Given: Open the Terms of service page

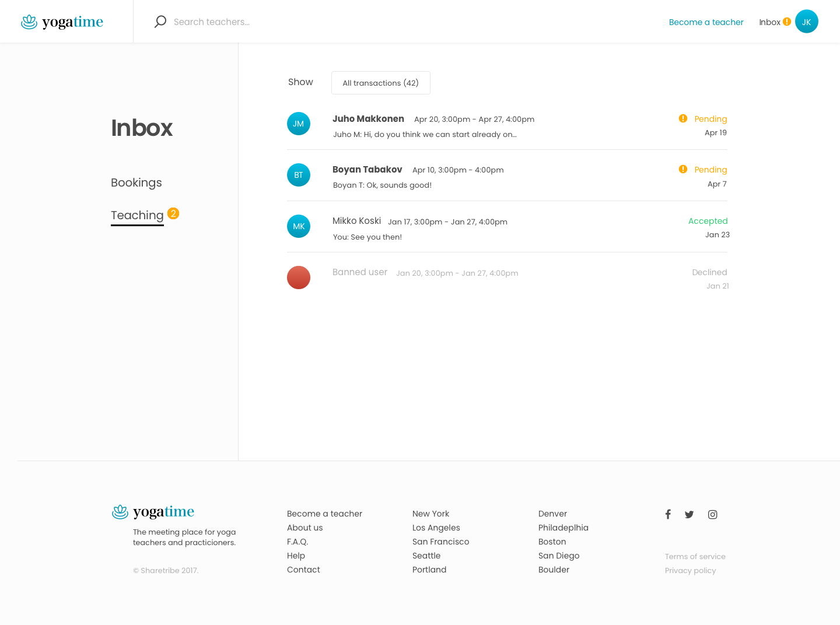Looking at the screenshot, I should tap(695, 556).
